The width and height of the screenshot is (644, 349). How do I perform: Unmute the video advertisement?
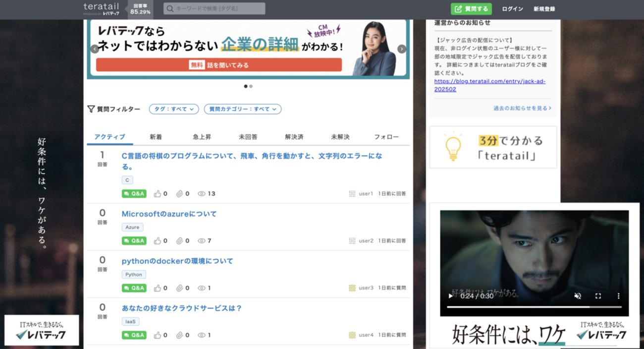(577, 295)
